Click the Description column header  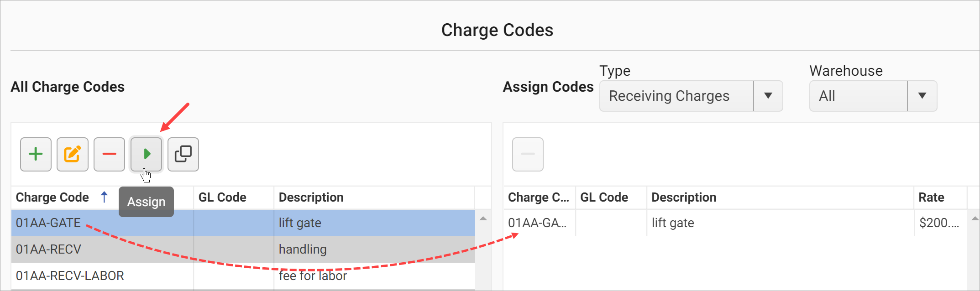pyautogui.click(x=311, y=197)
